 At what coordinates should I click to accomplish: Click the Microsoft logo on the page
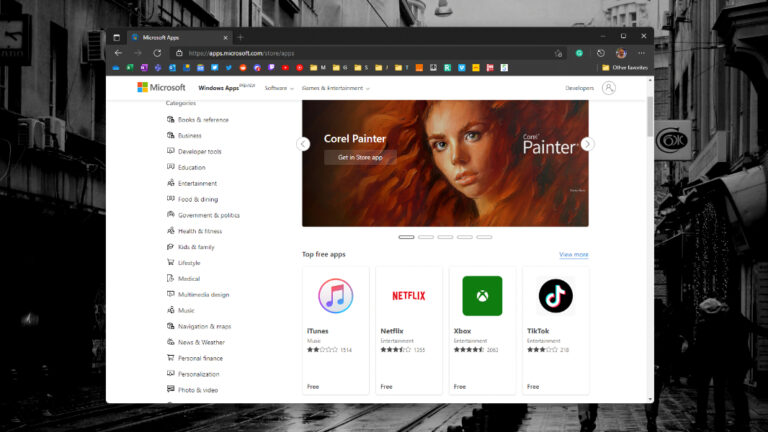[x=161, y=87]
